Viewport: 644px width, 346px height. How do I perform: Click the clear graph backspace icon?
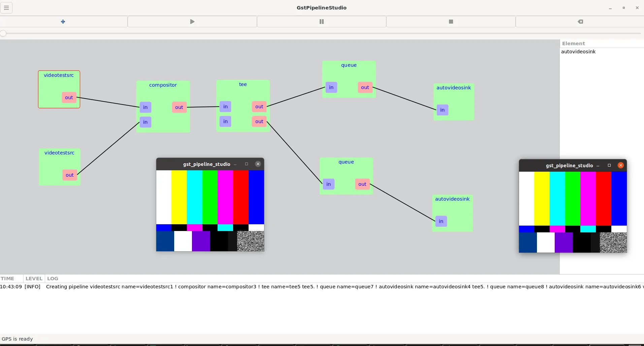coord(580,22)
